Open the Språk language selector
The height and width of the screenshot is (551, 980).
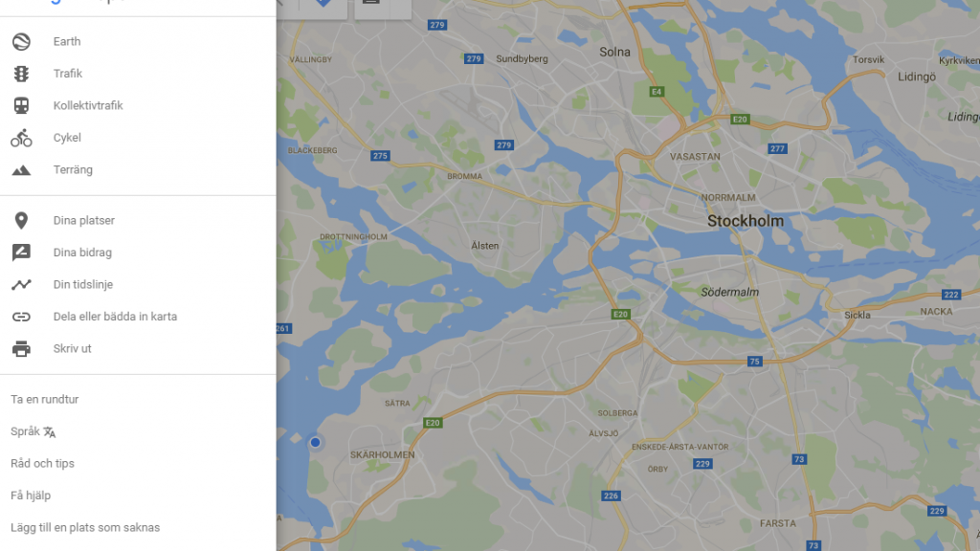(33, 431)
